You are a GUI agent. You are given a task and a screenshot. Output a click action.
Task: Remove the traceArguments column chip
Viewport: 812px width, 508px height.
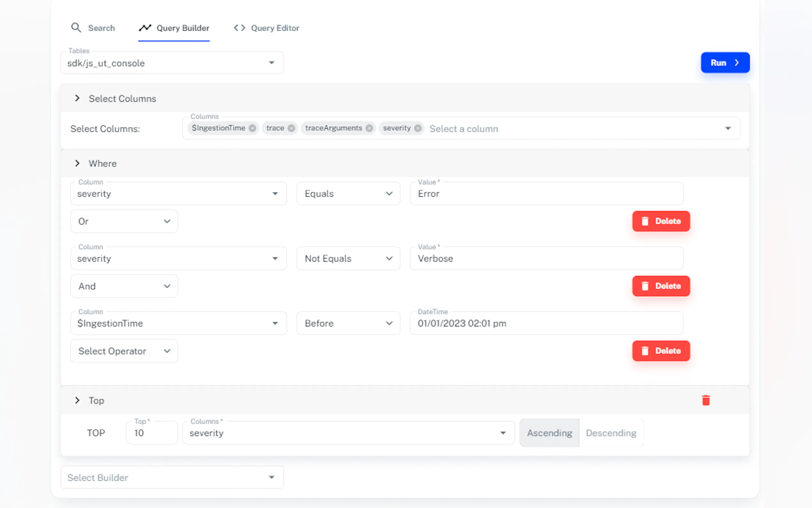369,128
